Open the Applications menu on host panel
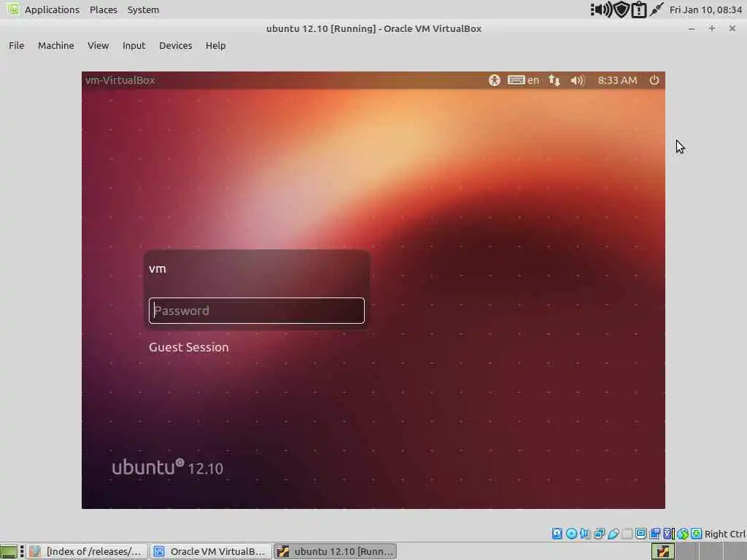The height and width of the screenshot is (560, 747). (x=52, y=9)
